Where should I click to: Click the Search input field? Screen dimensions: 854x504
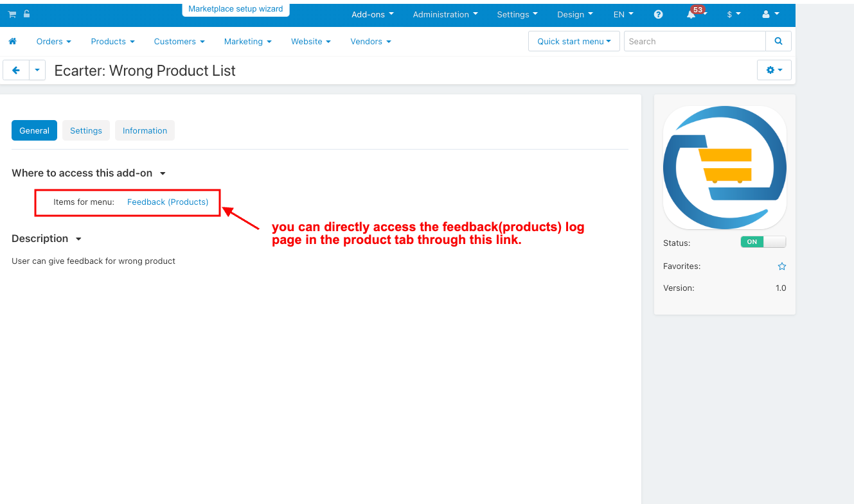(695, 41)
